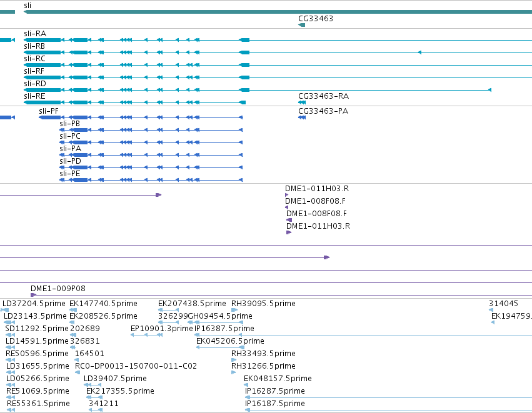Click the LD14591.5prime EST label
This screenshot has height=413, width=532.
[x=38, y=341]
